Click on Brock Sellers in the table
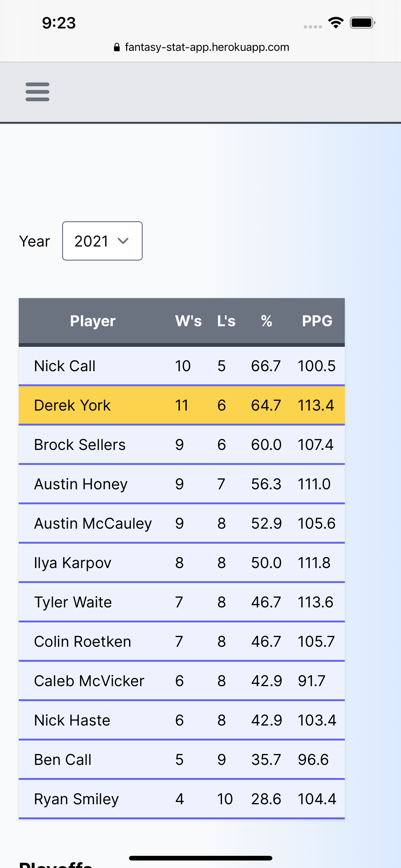The image size is (401, 868). [x=80, y=444]
